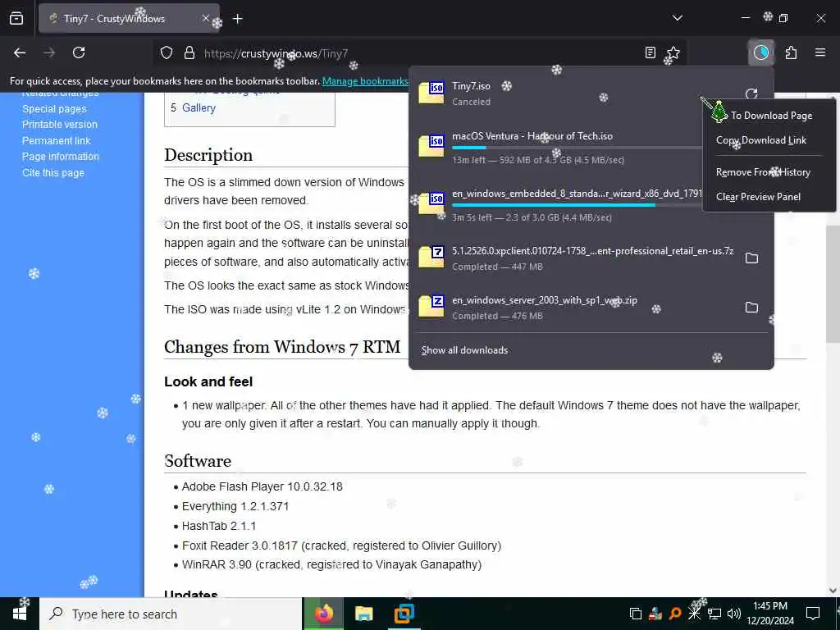Select the en_windows_server_2003_with_sp1_web.zip entry
The width and height of the screenshot is (840, 630).
pyautogui.click(x=576, y=308)
